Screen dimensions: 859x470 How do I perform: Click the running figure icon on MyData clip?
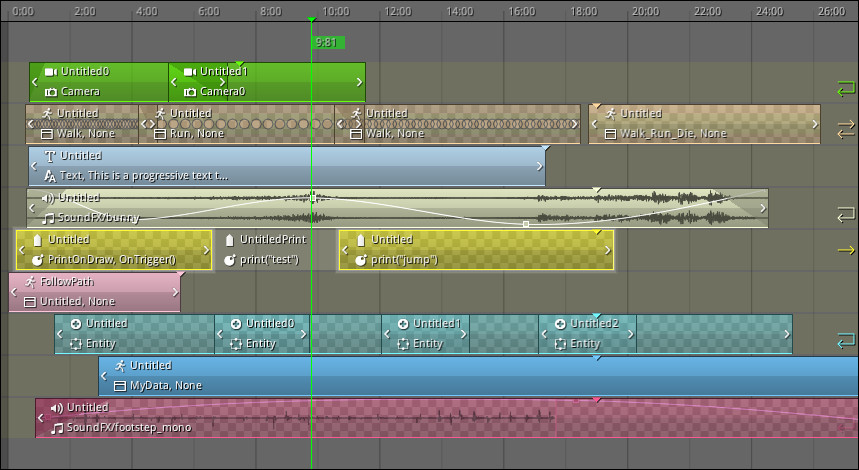click(x=120, y=366)
